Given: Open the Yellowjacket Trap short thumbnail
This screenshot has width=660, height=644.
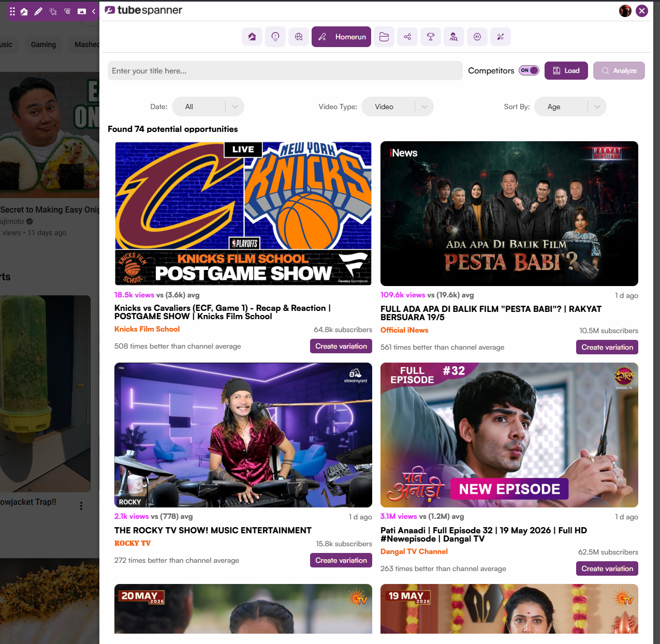Looking at the screenshot, I should [45, 394].
